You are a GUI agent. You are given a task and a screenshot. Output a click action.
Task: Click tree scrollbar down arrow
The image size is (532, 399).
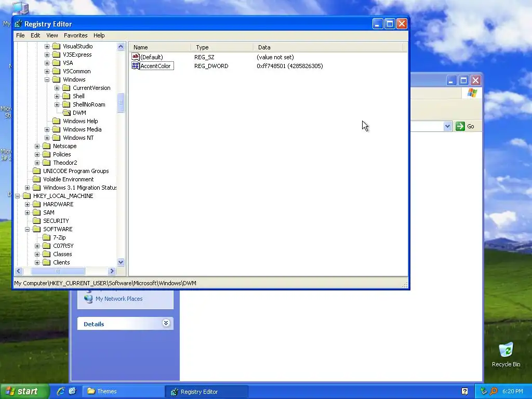tap(121, 262)
